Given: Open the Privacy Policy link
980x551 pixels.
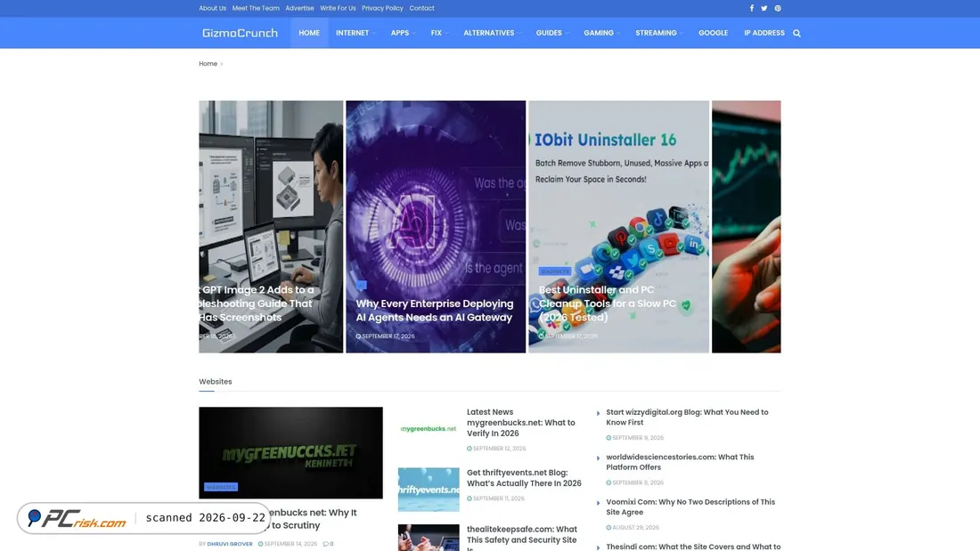Looking at the screenshot, I should point(382,8).
